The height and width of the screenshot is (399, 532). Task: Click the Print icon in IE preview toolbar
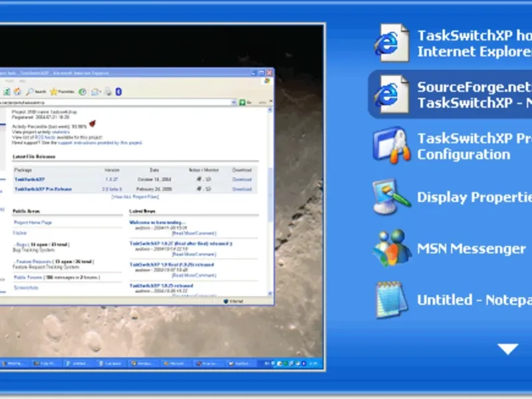[108, 92]
